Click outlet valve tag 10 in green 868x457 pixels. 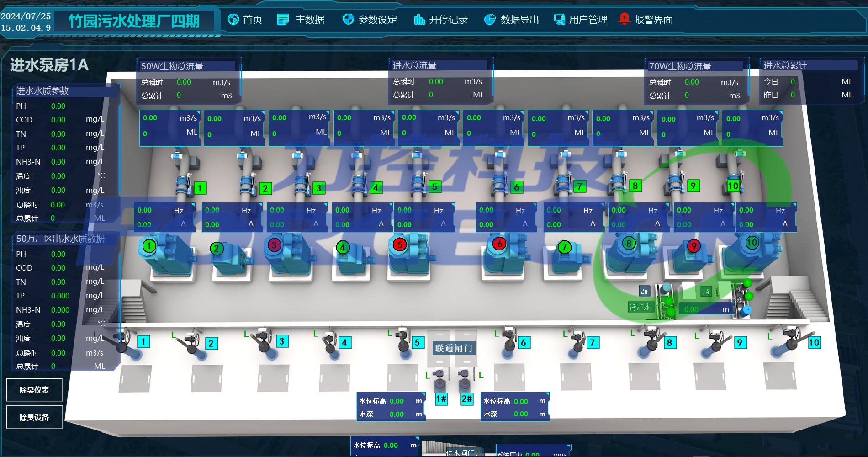[x=733, y=186]
